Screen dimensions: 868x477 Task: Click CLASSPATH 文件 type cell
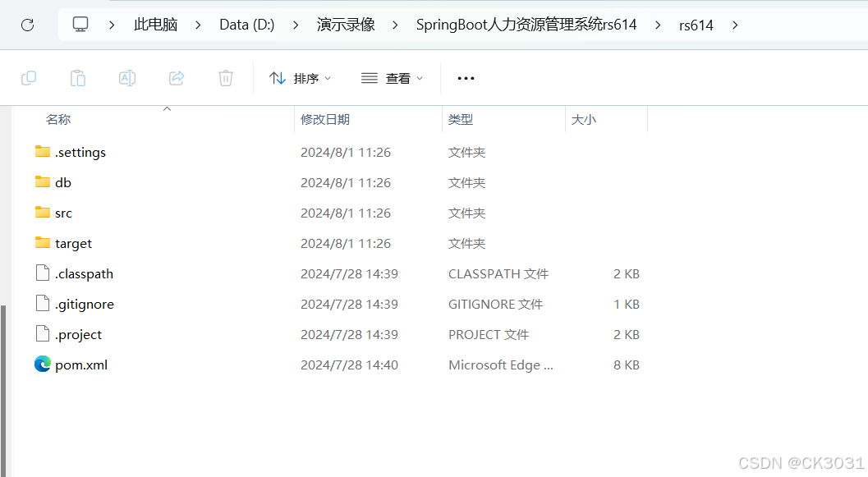point(498,274)
